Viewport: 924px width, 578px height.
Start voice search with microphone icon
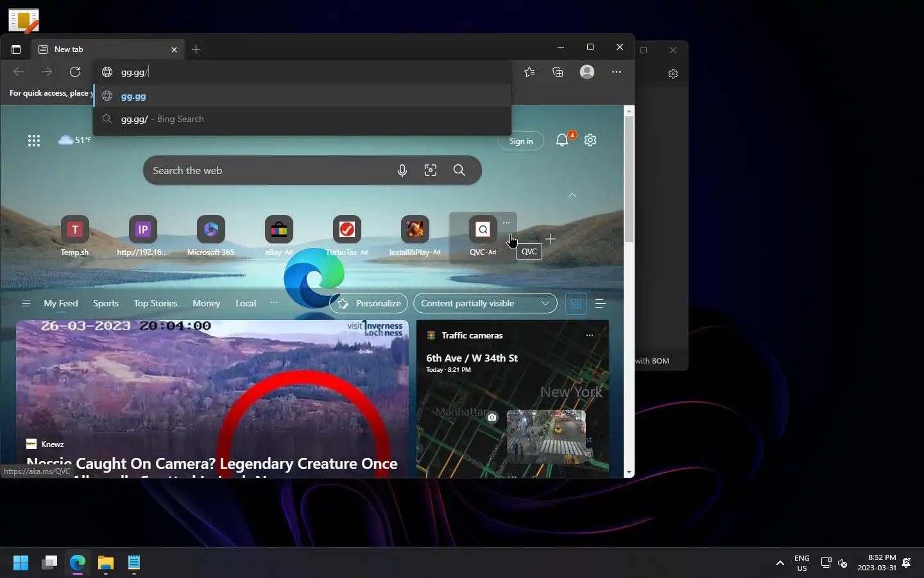(402, 170)
